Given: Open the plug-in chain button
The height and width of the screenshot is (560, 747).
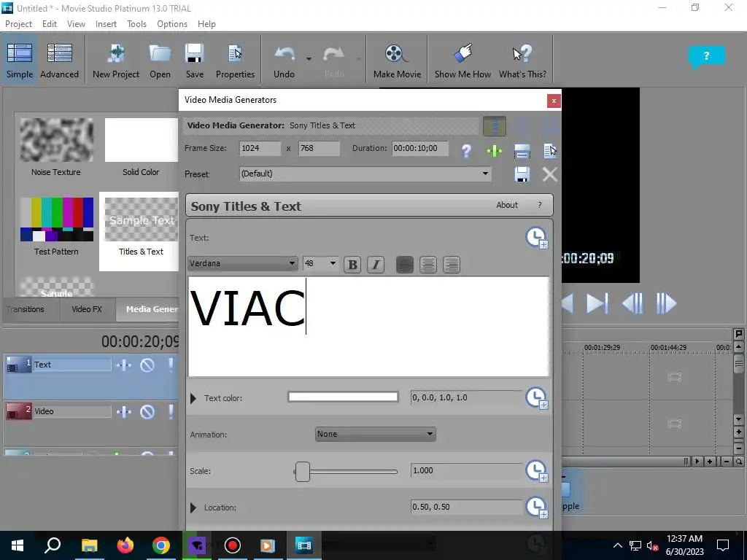Looking at the screenshot, I should coord(495,126).
